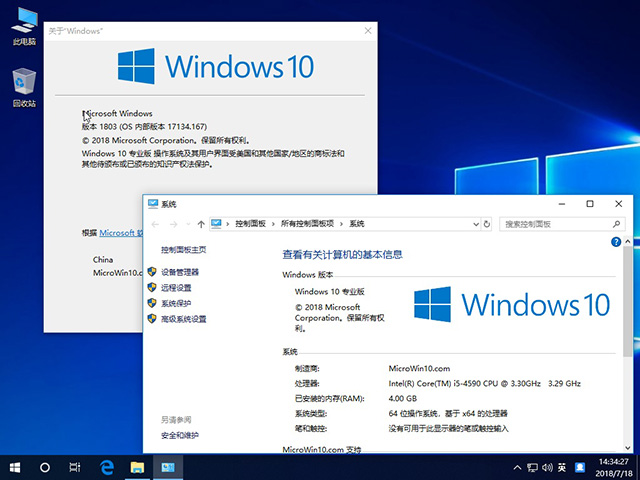Launch Microsoft Edge from the taskbar
Screen dimensions: 640x480
pyautogui.click(x=107, y=467)
